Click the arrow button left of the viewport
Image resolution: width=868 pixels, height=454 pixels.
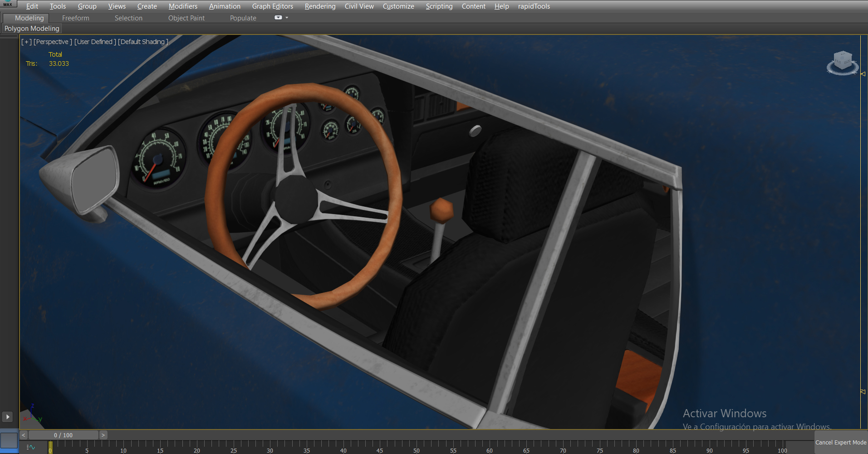(x=8, y=417)
